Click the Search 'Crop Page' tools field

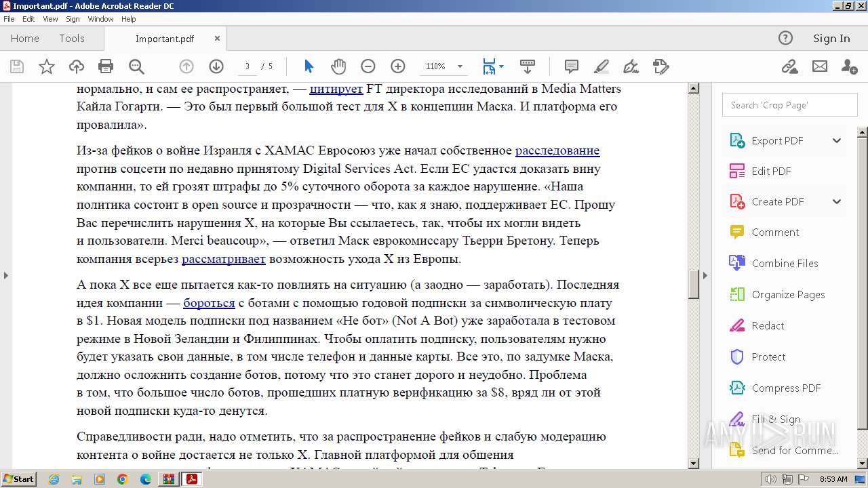click(789, 105)
